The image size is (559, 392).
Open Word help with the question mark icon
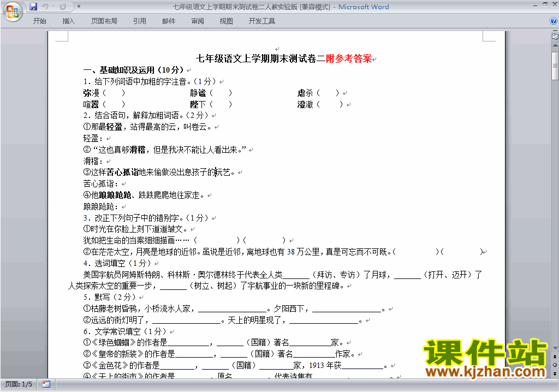click(x=554, y=21)
